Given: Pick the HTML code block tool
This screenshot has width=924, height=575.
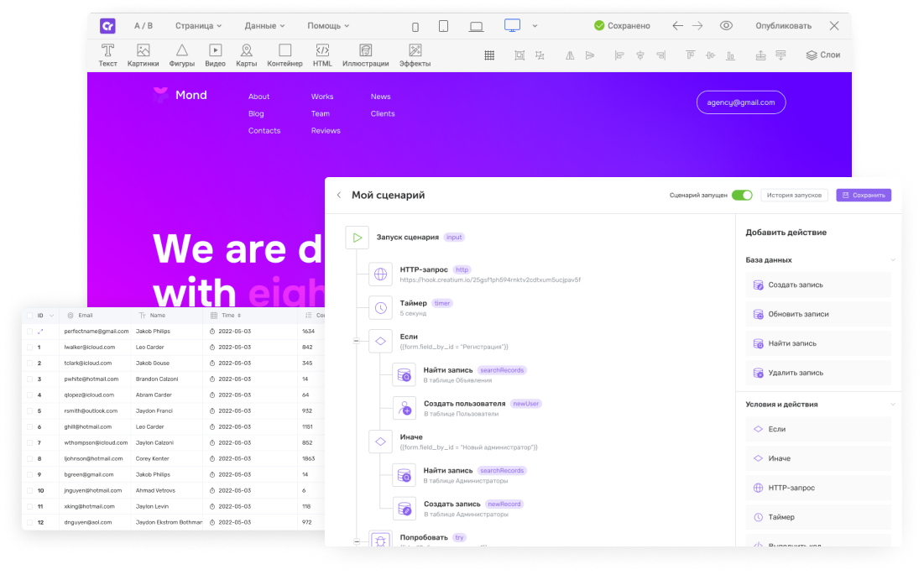Looking at the screenshot, I should 322,55.
